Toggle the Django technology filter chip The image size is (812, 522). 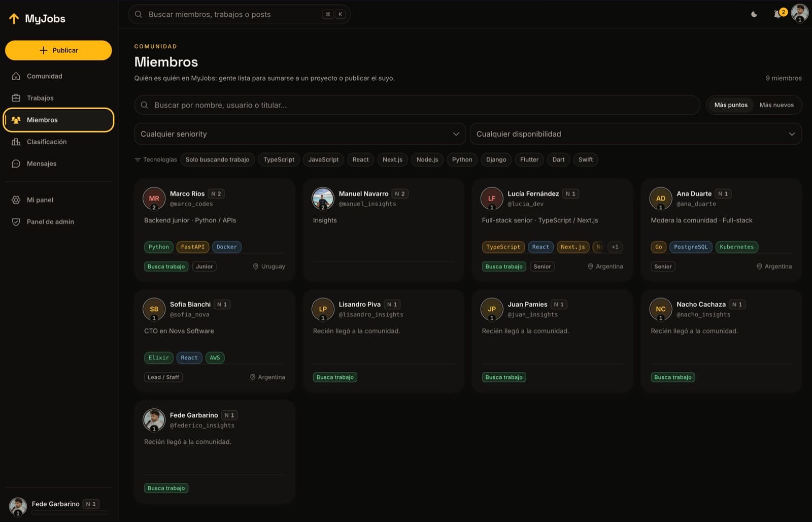pos(496,159)
